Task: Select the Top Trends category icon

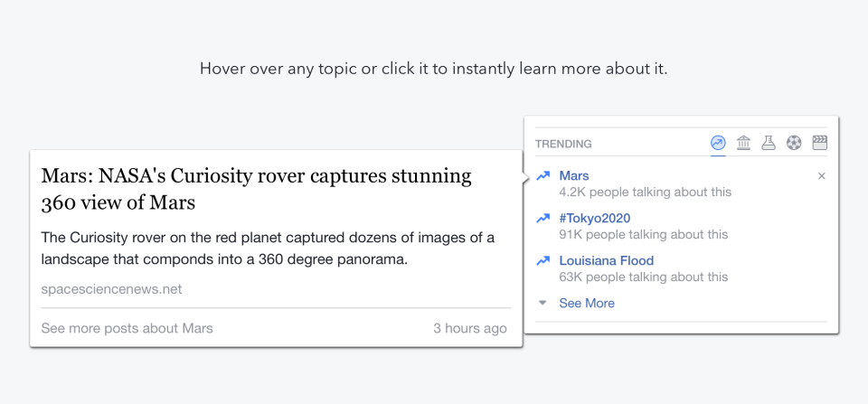Action: click(x=718, y=143)
